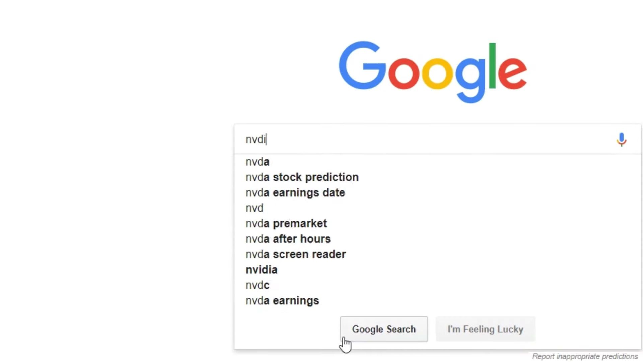Screen dimensions: 643x364
Task: Pick the 'nvidia' autocomplete suggestion
Action: 437,270
